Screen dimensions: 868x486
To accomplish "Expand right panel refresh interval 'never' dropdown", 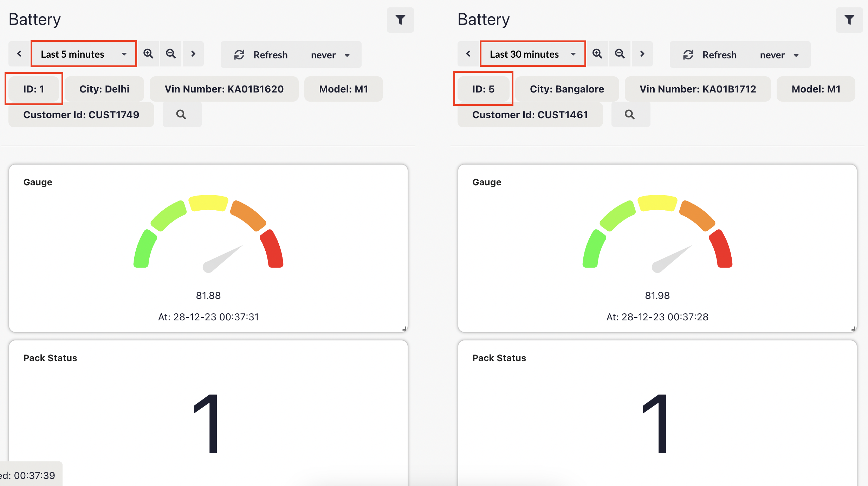I will 779,55.
